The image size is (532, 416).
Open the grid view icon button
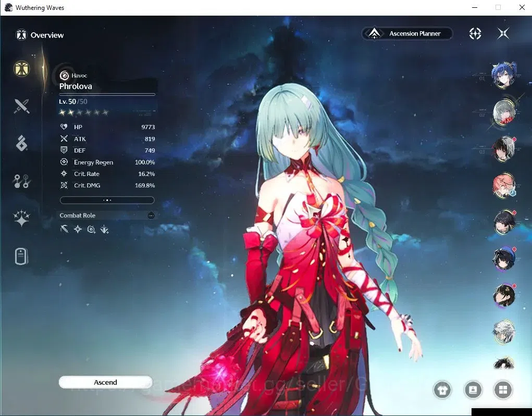tap(503, 390)
